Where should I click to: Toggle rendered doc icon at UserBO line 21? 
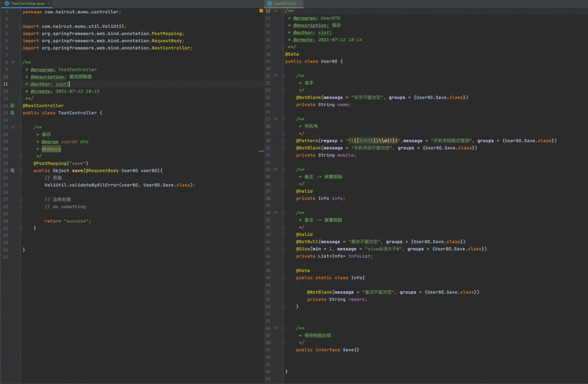pyautogui.click(x=276, y=76)
